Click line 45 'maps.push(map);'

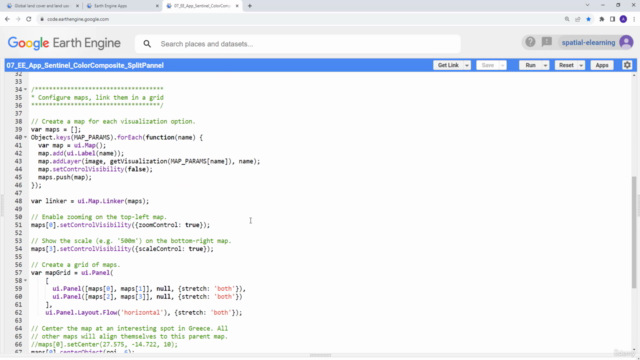point(65,177)
